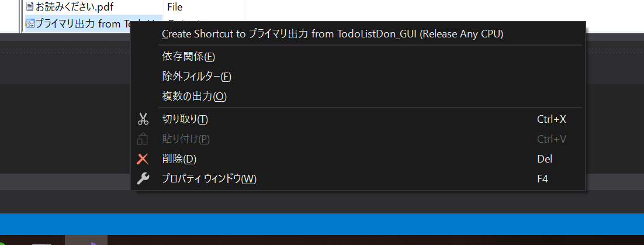Select 複数の出力(O) menu entry
The height and width of the screenshot is (245, 644).
(194, 96)
